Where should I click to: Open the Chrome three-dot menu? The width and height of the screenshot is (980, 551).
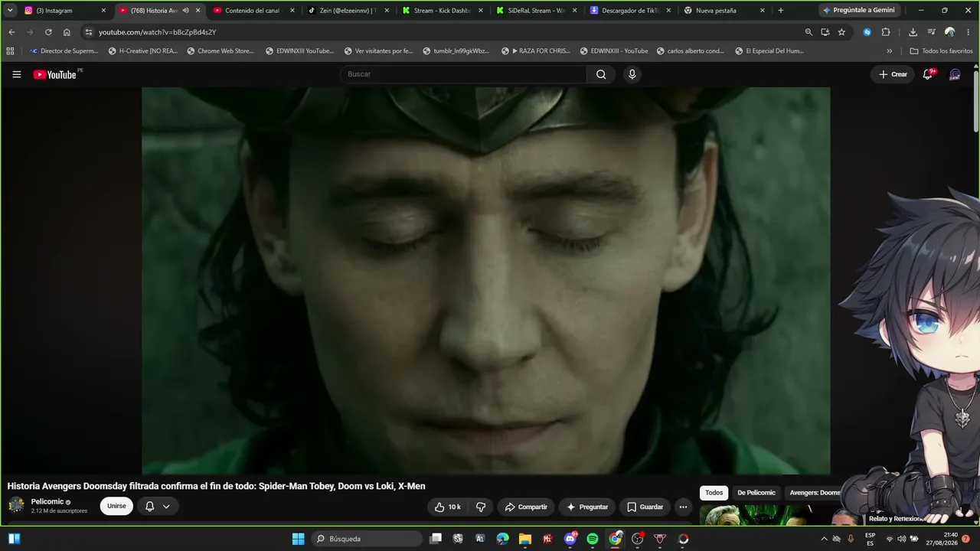click(x=968, y=32)
